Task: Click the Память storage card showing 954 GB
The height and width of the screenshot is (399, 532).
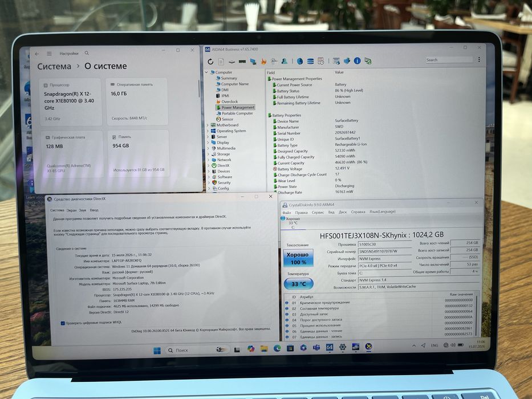Action: 139,154
